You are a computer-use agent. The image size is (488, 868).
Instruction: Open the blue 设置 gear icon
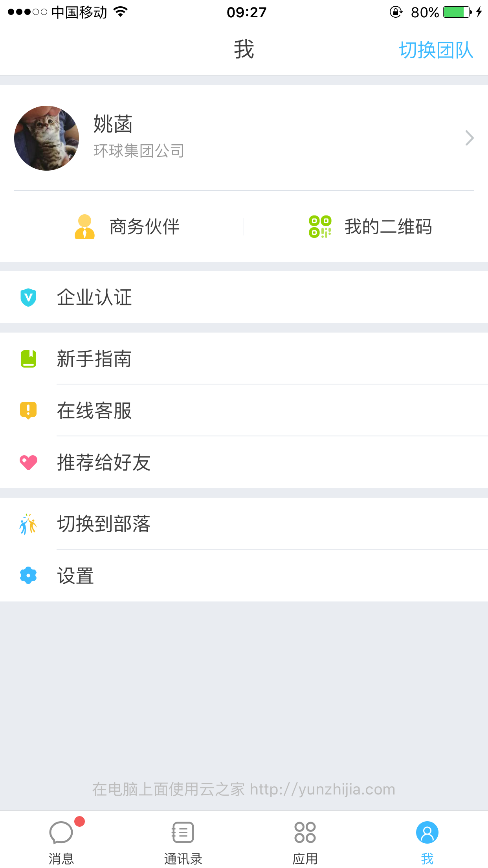pos(28,576)
